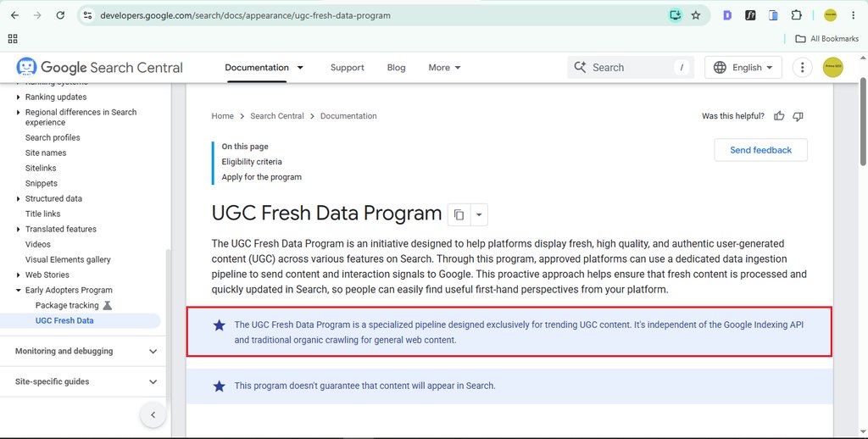Screen dimensions: 868x439
Task: Expand the Documentation dropdown arrow
Action: click(x=300, y=68)
